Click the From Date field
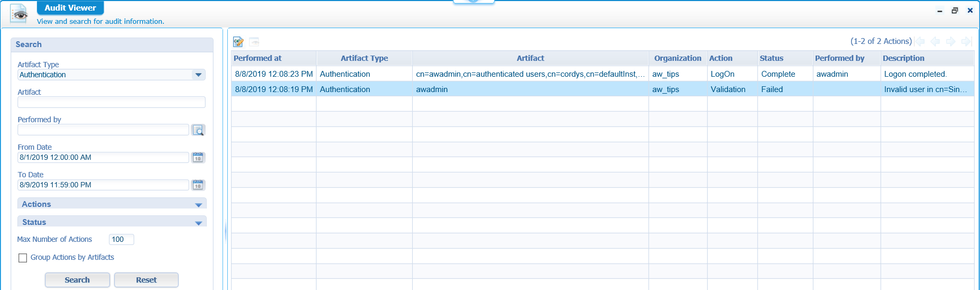Image resolution: width=980 pixels, height=290 pixels. pos(103,157)
